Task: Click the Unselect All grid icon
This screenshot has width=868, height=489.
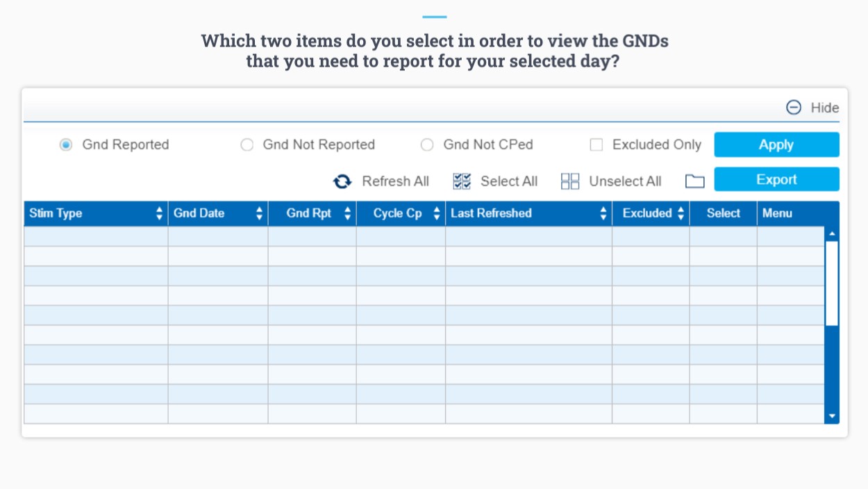Action: pyautogui.click(x=570, y=181)
